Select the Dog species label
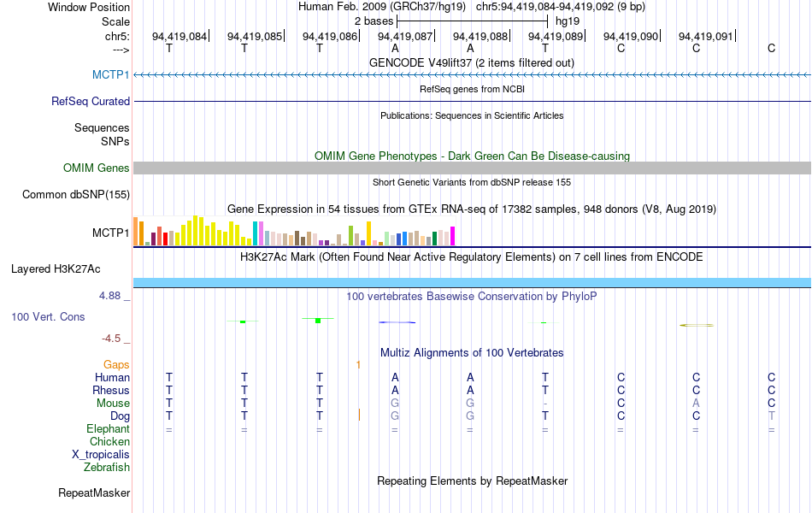 pyautogui.click(x=121, y=416)
